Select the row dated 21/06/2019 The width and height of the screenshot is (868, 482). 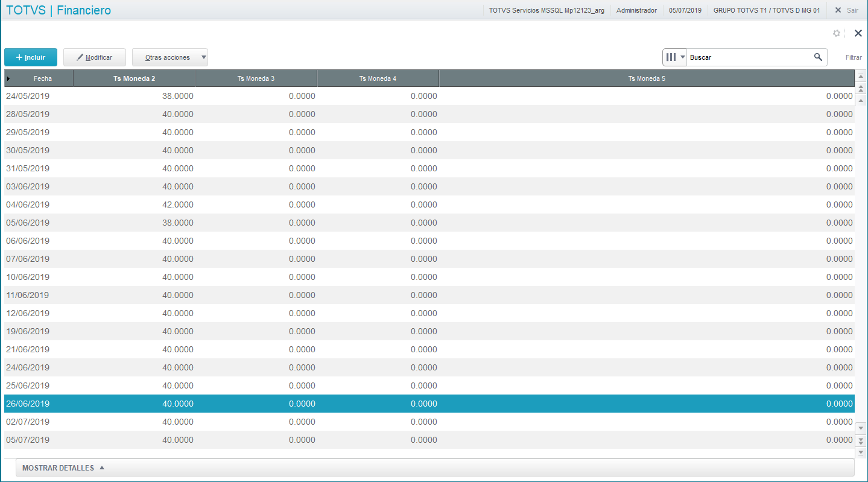[x=429, y=349]
